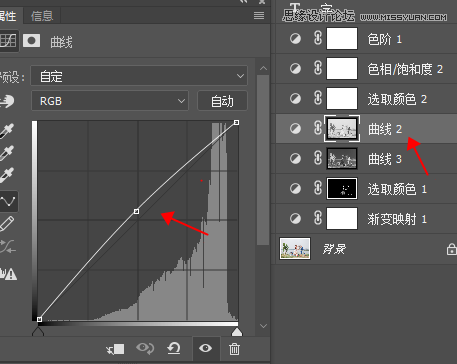Select the 选取颜色 2 mask thumbnail
Viewport: 457px width, 364px height.
pos(342,99)
